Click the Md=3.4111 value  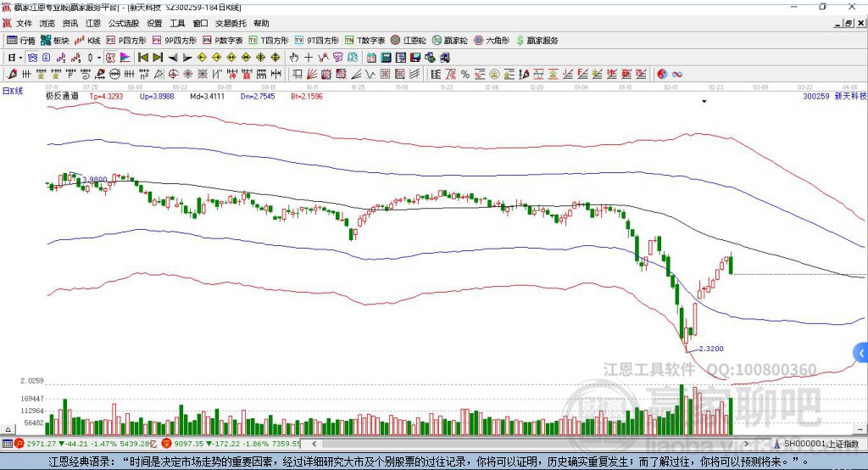207,96
